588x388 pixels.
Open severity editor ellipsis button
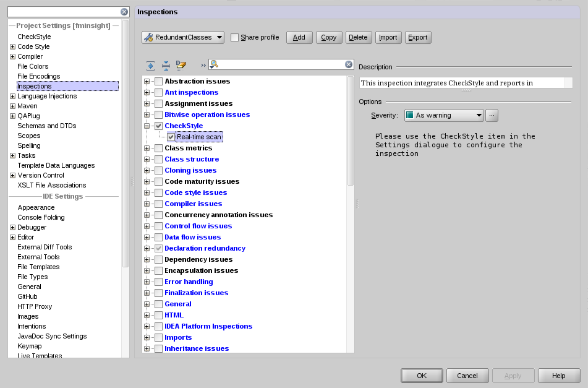[x=492, y=115]
